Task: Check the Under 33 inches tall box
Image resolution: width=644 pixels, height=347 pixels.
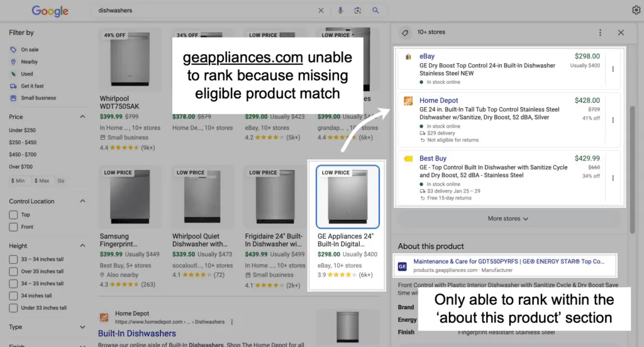Action: 13,308
